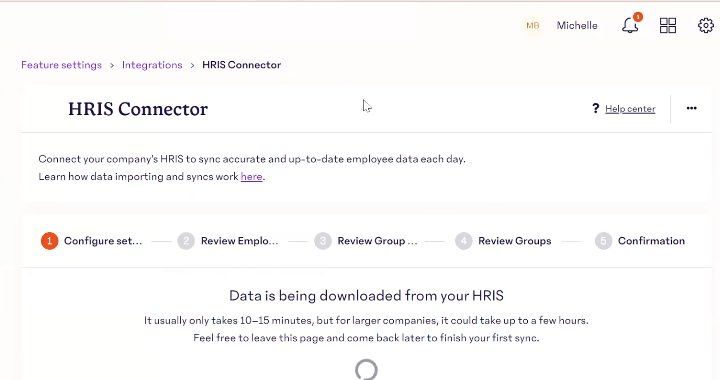
Task: Click the grey step 5 circle
Action: [x=603, y=241]
